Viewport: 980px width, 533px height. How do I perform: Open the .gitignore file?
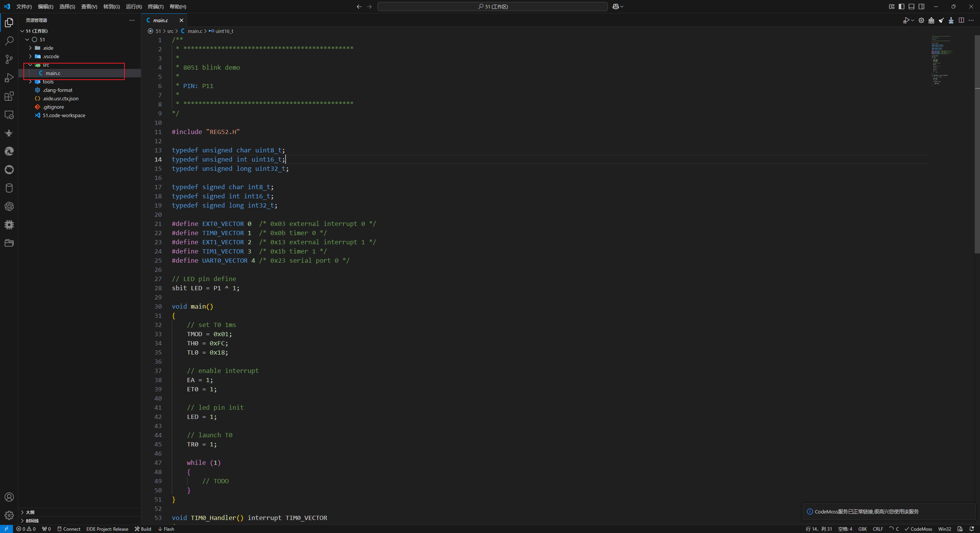(80, 107)
